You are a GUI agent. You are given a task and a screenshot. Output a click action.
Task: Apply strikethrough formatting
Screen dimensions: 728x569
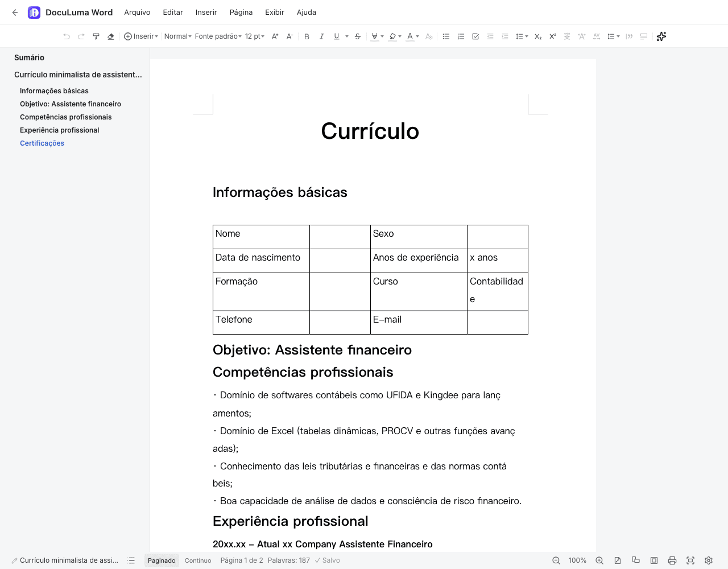pyautogui.click(x=358, y=36)
